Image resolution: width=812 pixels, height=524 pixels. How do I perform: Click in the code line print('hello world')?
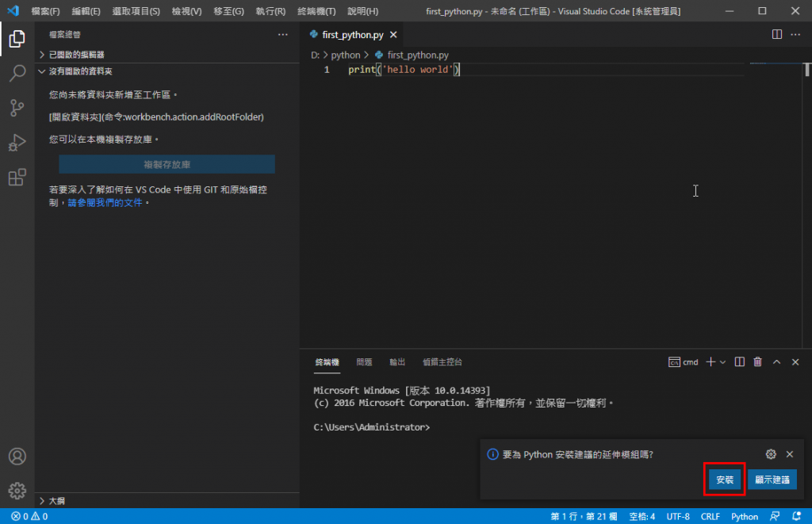(x=404, y=70)
